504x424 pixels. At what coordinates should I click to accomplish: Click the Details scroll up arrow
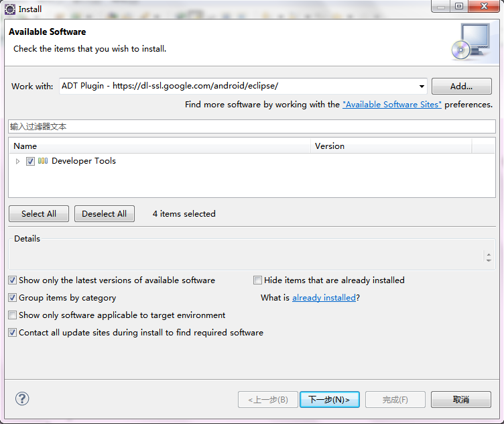489,254
